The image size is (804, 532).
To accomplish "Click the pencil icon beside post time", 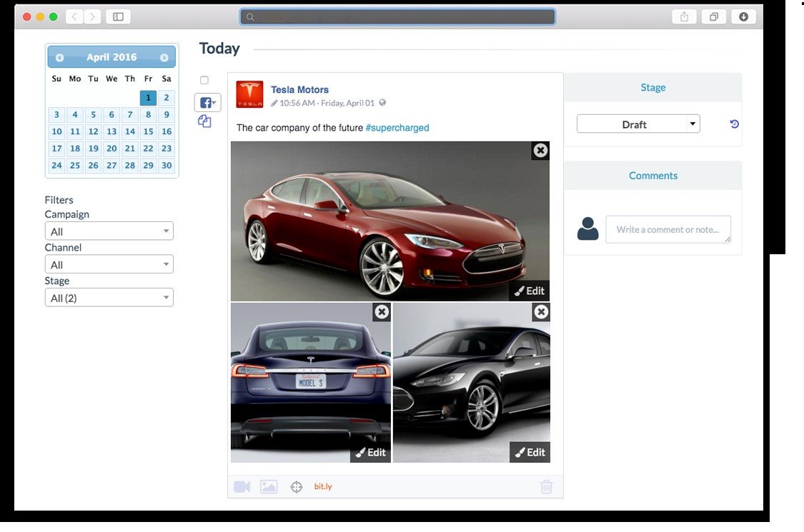I will pos(274,103).
